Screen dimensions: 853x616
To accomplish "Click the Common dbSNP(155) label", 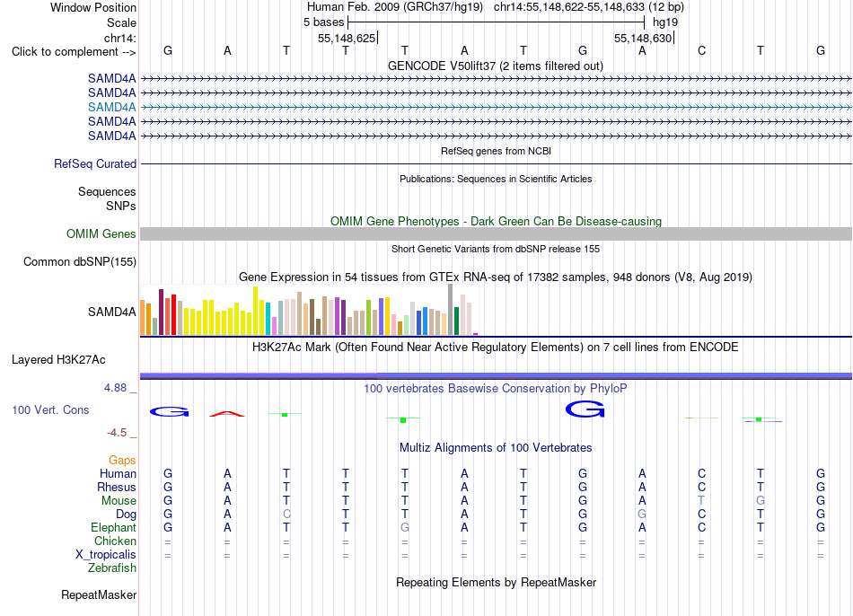I will pos(79,261).
